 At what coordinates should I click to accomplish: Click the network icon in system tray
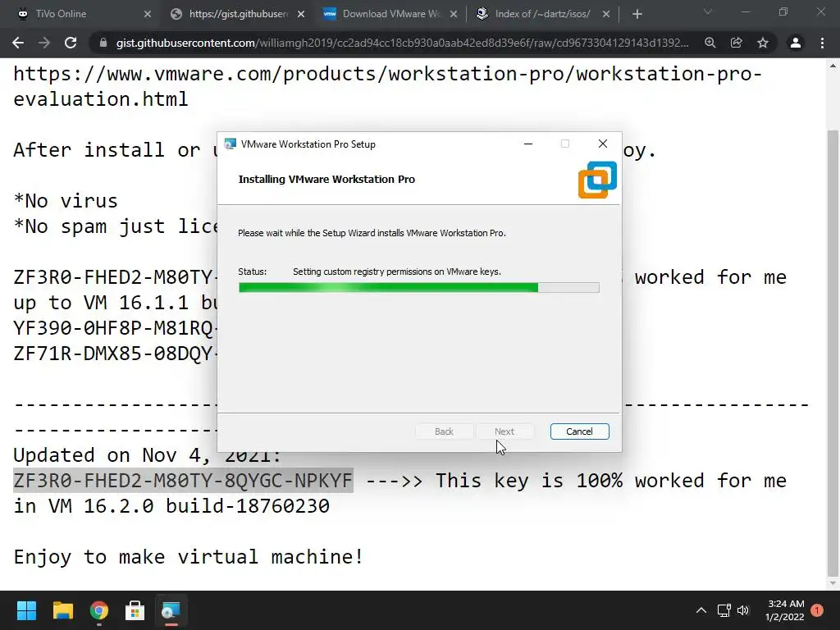point(724,610)
